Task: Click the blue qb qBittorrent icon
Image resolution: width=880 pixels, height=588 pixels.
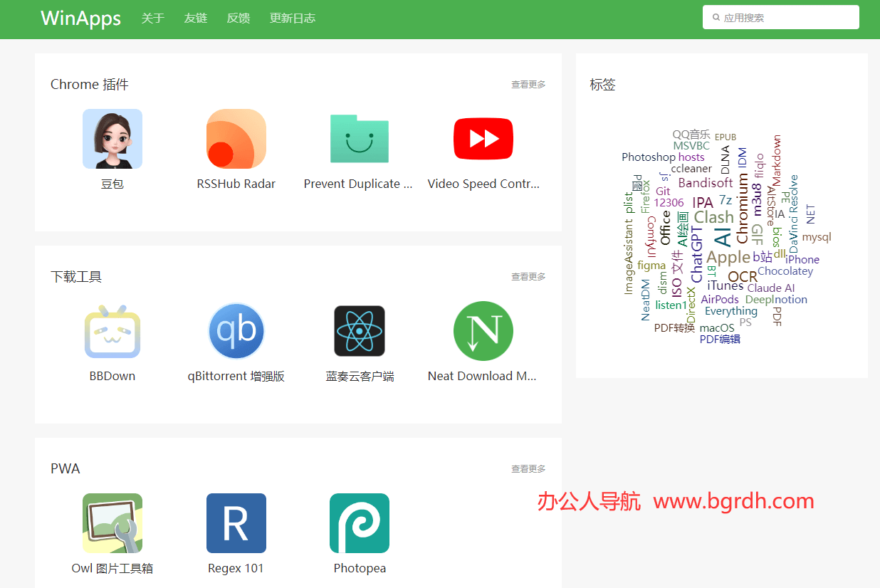Action: (x=236, y=331)
